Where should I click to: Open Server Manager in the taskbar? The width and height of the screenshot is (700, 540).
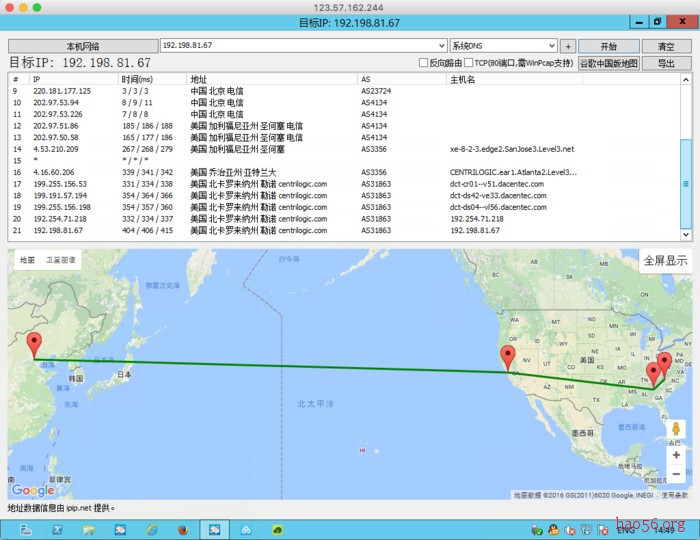[26, 530]
